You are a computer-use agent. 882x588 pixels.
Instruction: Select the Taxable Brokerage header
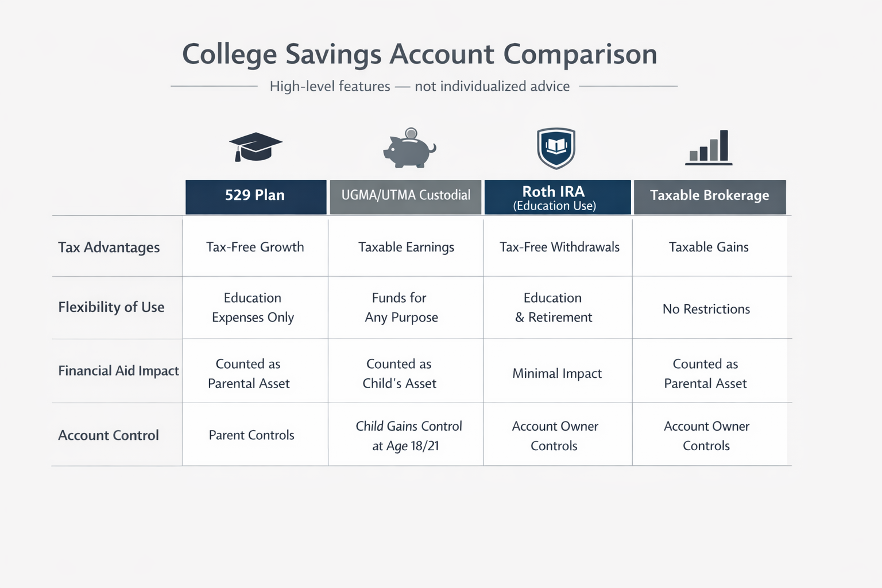(x=710, y=196)
